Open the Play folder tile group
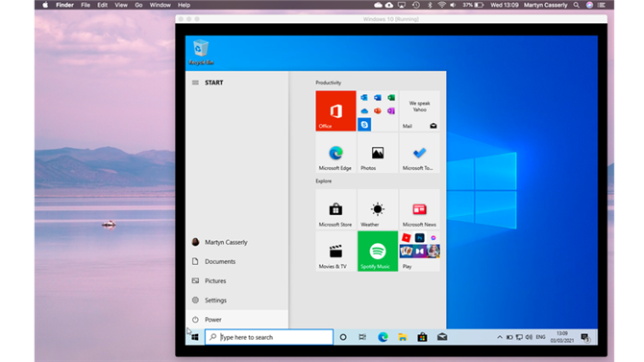This screenshot has width=644, height=362. click(419, 252)
